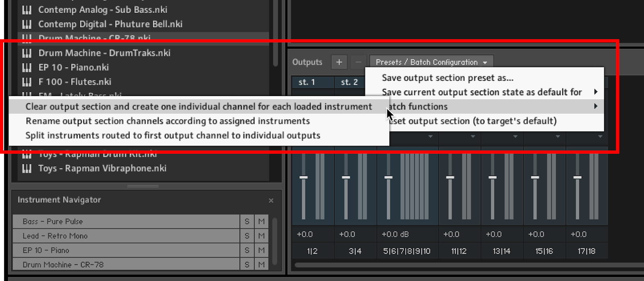
Task: Click the plus icon to add output channel
Action: tap(339, 62)
